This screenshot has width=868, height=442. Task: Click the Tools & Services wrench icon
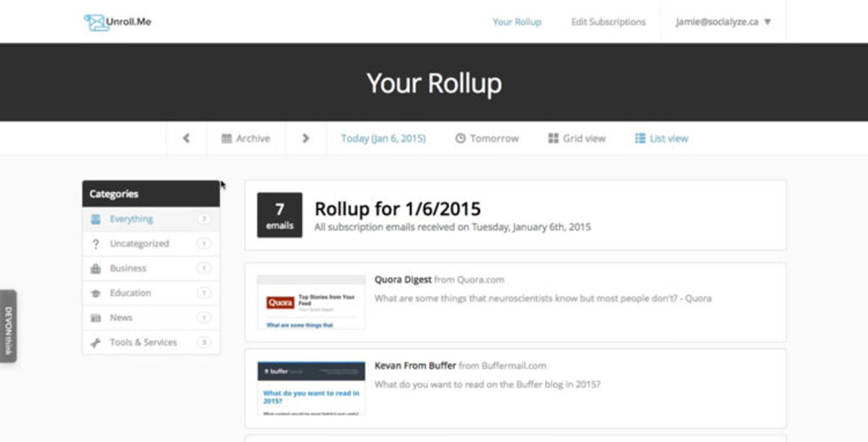tap(95, 343)
